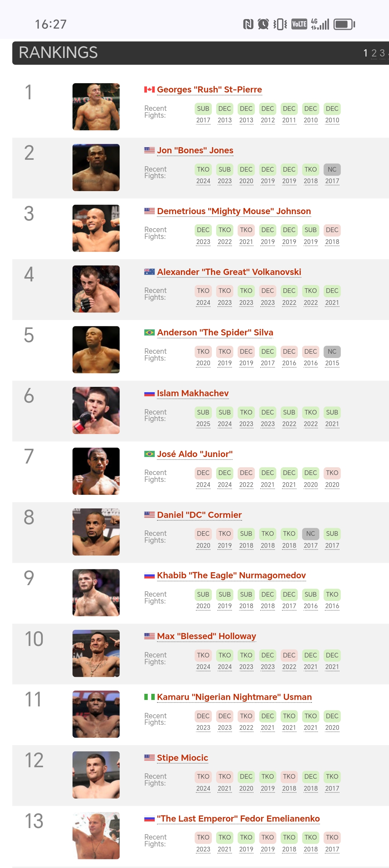Go to rankings page 2
The image size is (389, 868).
(x=374, y=53)
